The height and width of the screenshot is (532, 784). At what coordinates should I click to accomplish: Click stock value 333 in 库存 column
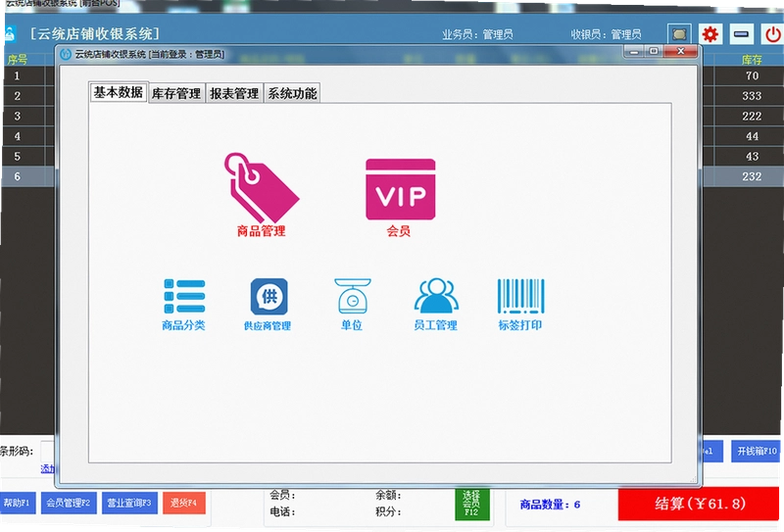[752, 95]
